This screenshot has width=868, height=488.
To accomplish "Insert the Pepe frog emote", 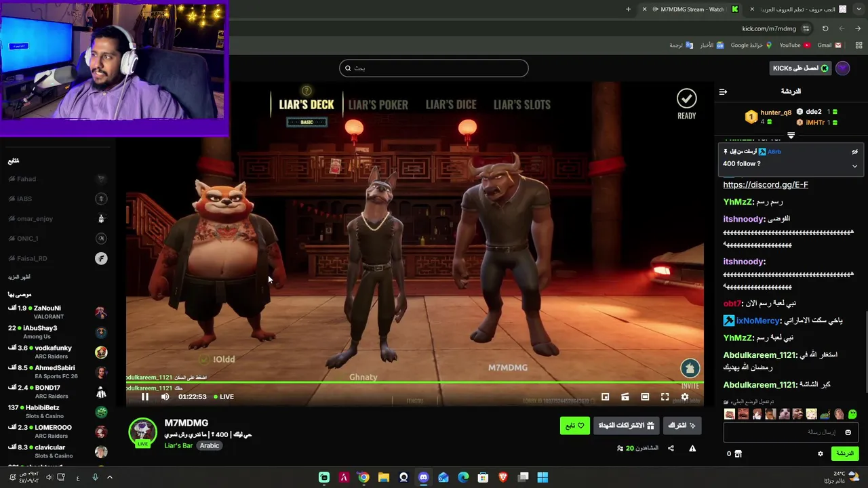I will point(825,414).
